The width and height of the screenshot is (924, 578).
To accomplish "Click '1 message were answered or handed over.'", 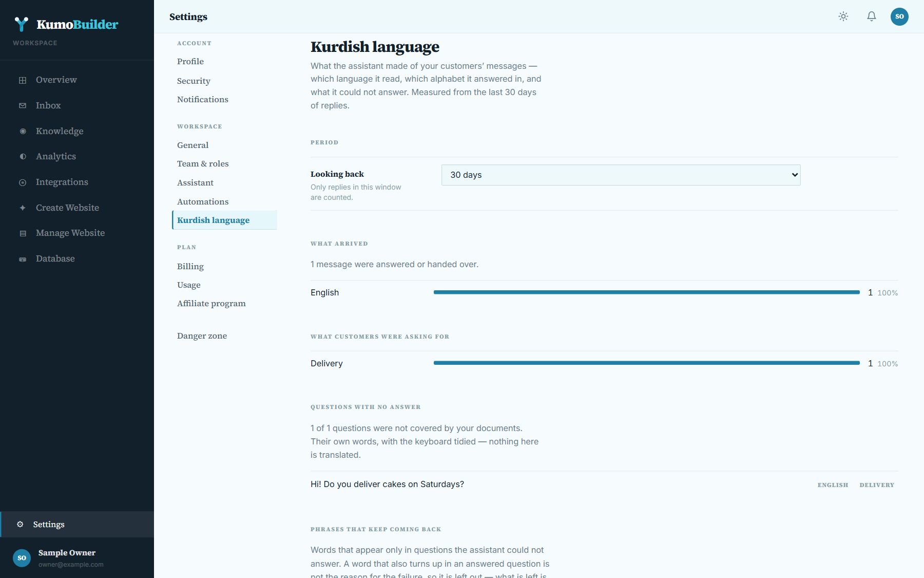I will pyautogui.click(x=394, y=265).
